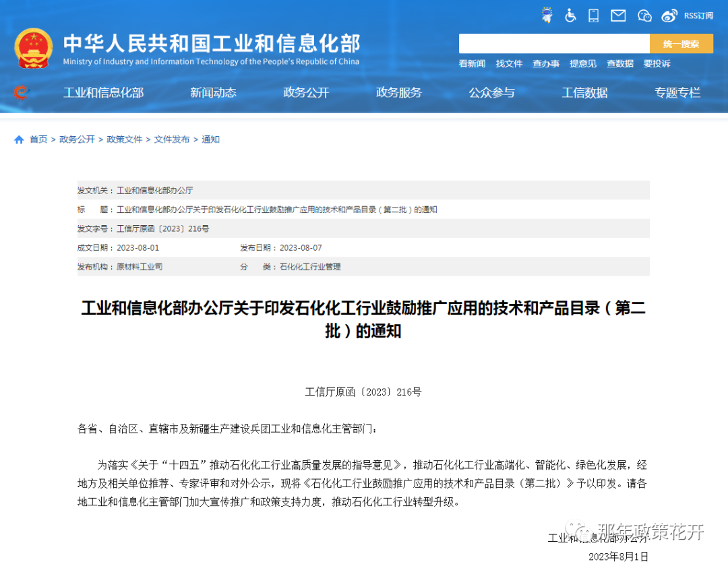The width and height of the screenshot is (728, 564).
Task: Focus the site search input box
Action: (x=554, y=44)
